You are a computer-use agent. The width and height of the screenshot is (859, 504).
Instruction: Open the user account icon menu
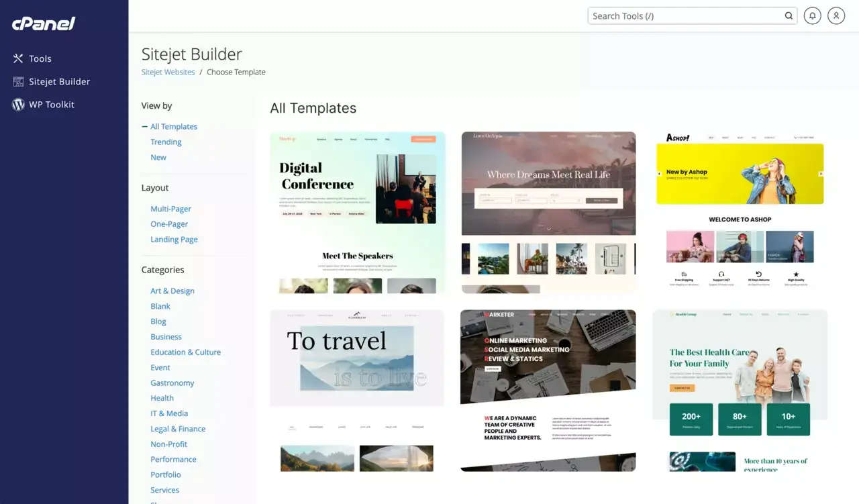836,15
